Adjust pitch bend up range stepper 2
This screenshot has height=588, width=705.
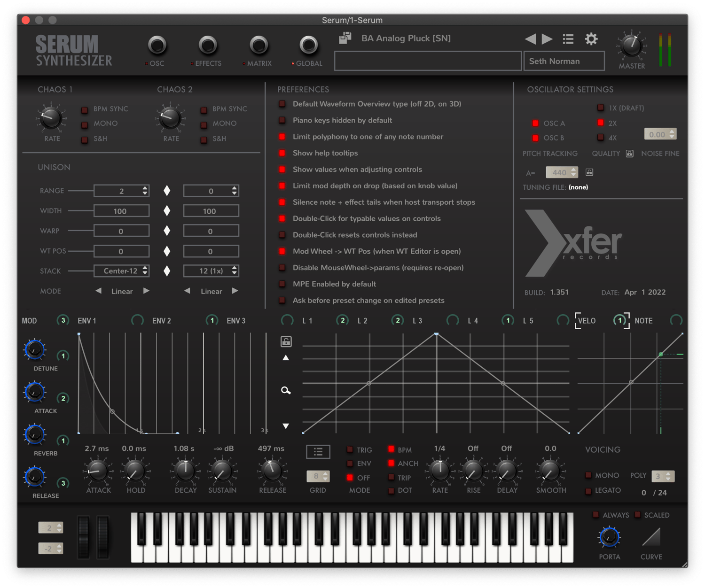pos(50,527)
